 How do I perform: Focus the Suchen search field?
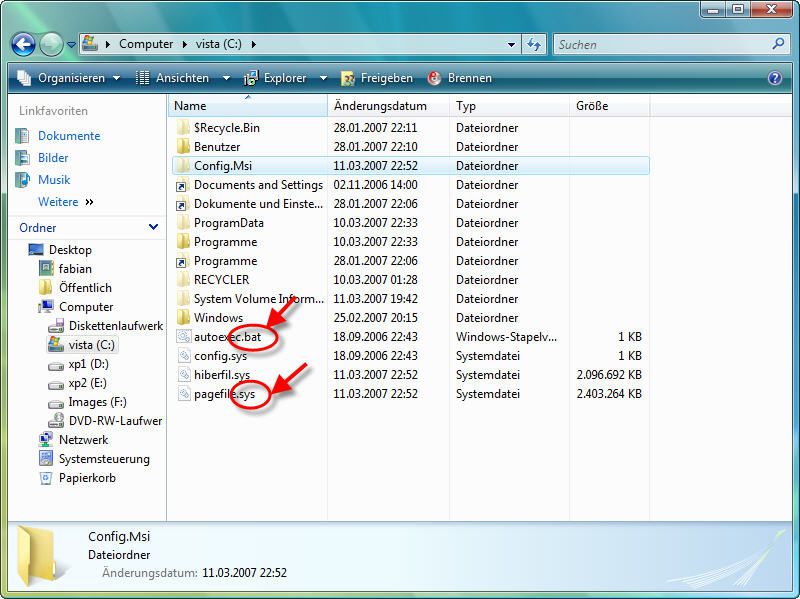tap(662, 45)
